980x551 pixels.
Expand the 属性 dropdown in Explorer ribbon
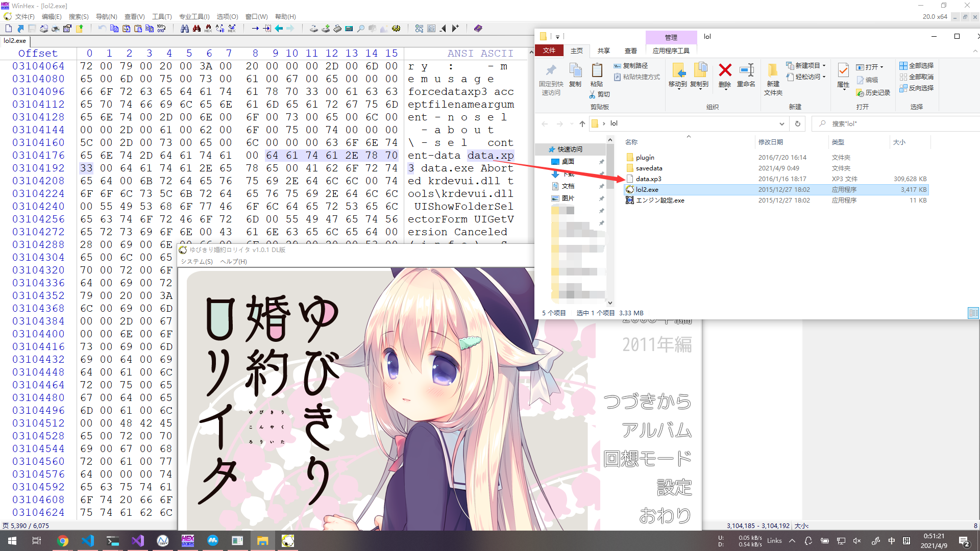click(844, 90)
